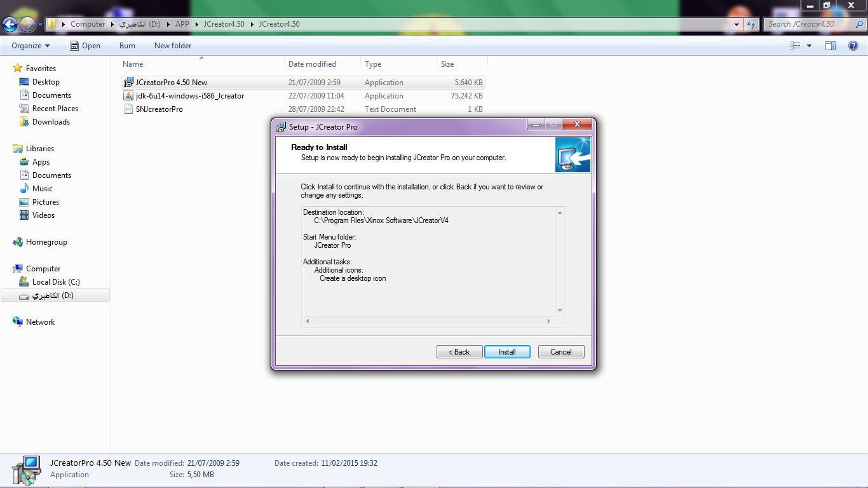This screenshot has width=868, height=488.
Task: Open the recent pages dropdown arrow
Action: click(x=40, y=25)
